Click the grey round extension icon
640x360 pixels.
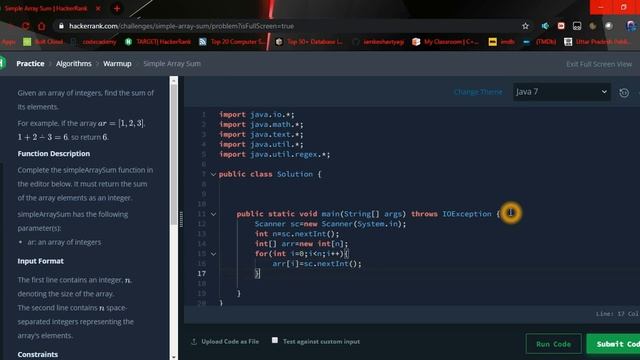(609, 26)
